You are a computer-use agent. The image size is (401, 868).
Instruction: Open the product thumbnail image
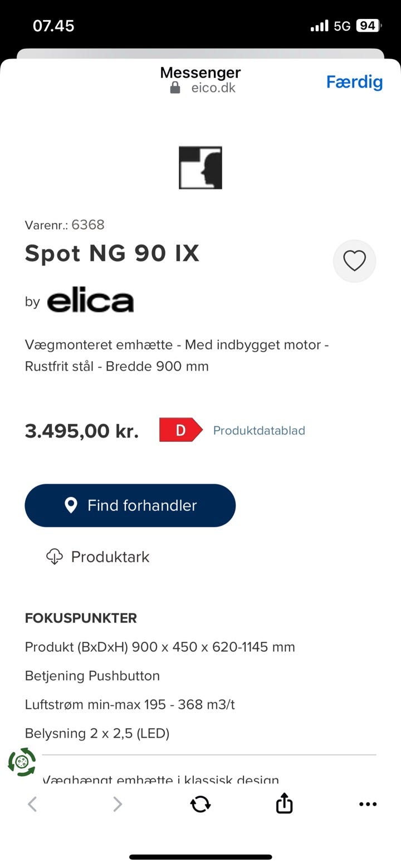tap(200, 168)
